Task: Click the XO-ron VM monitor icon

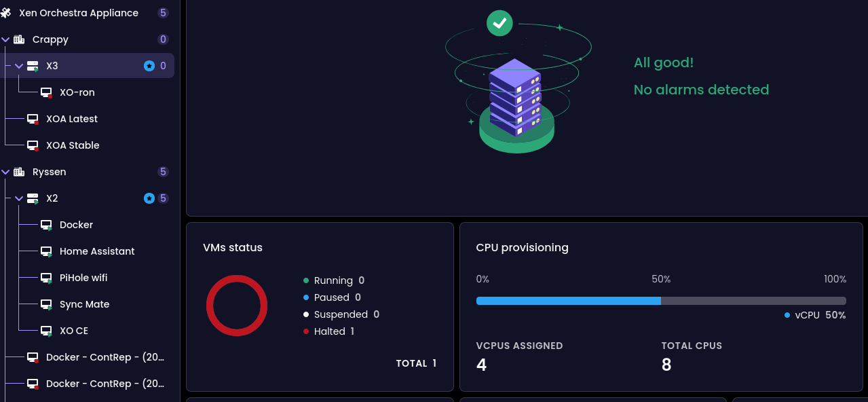Action: pos(46,92)
